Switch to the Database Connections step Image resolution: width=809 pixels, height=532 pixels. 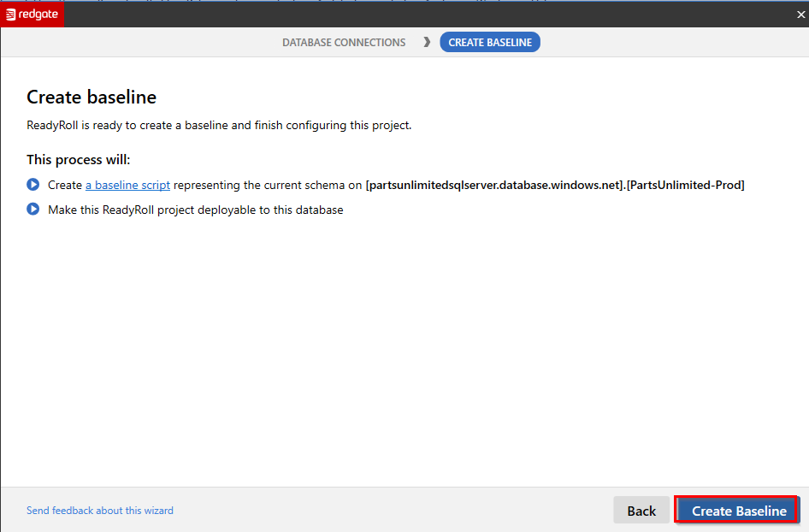(x=344, y=42)
